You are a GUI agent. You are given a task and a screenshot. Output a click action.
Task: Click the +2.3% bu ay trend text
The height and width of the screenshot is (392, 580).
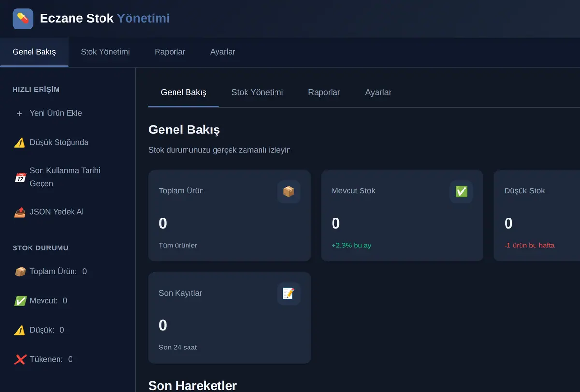(351, 246)
